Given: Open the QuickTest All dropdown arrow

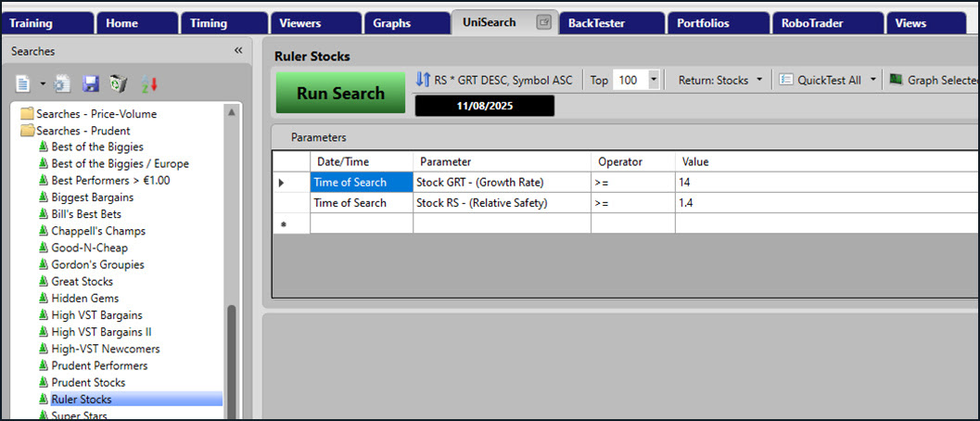Looking at the screenshot, I should (x=872, y=81).
